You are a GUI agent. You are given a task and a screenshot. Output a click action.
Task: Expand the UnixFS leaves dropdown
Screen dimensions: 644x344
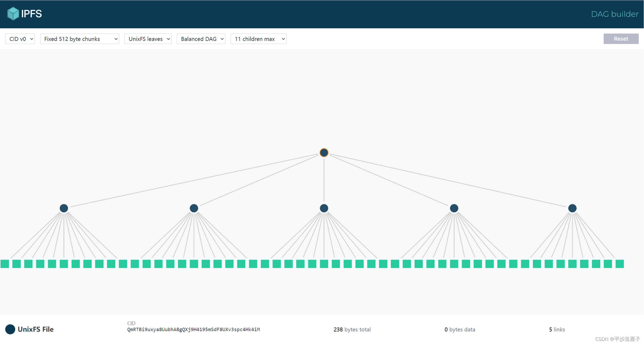(x=148, y=39)
